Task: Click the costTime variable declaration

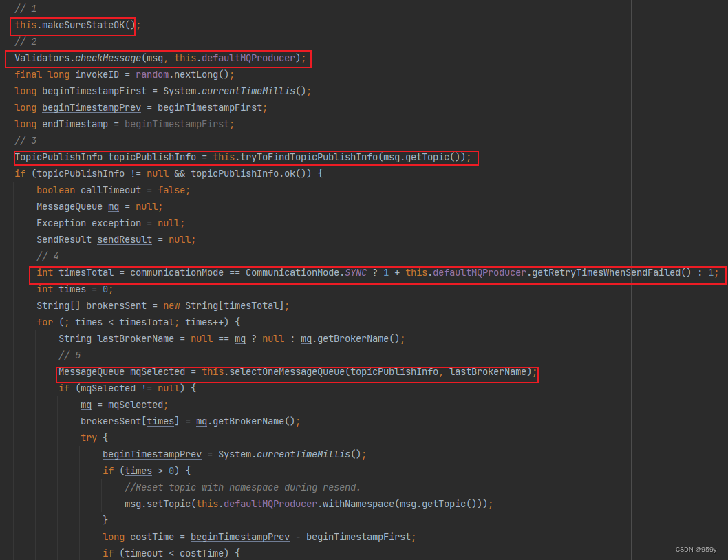Action: tap(259, 537)
